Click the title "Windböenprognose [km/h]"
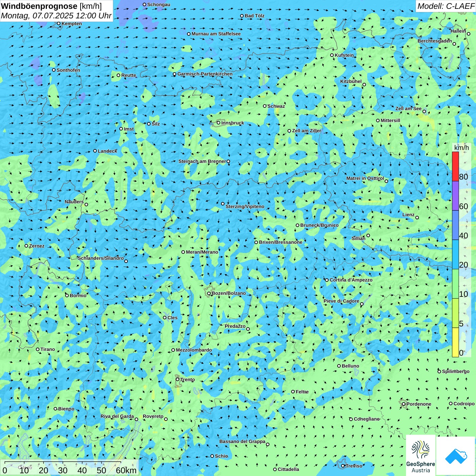476x476 pixels. pos(51,6)
